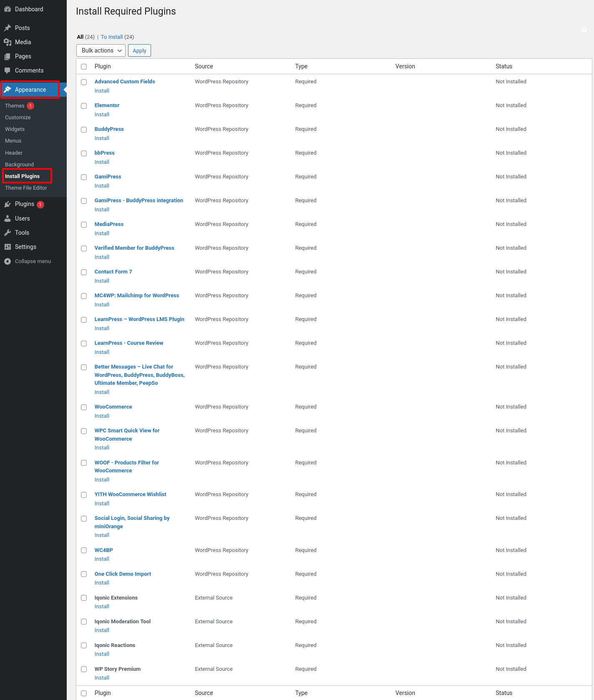This screenshot has height=700, width=594.
Task: Click the Plugins update count badge
Action: [40, 205]
